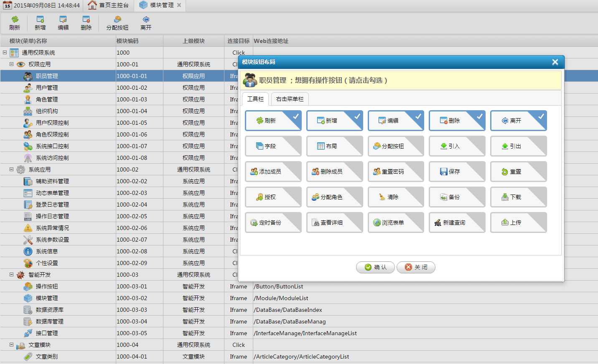Select the 角色权限控制 row icon
The width and height of the screenshot is (598, 364).
28,134
